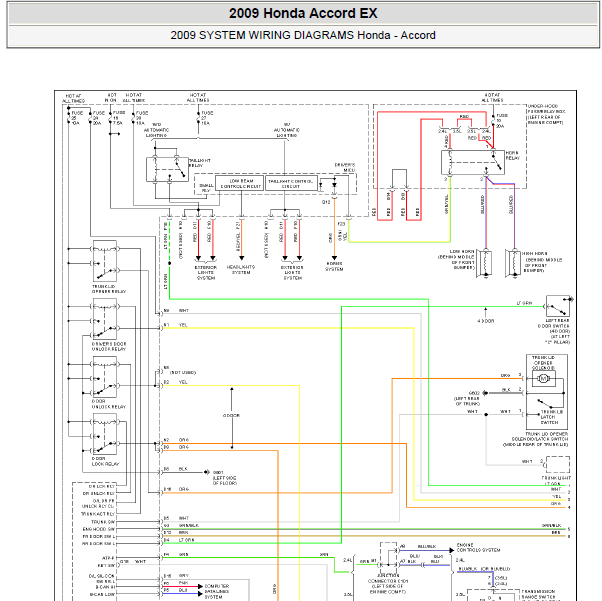Click the G601 ground symbol
This screenshot has width=602, height=601.
207,472
